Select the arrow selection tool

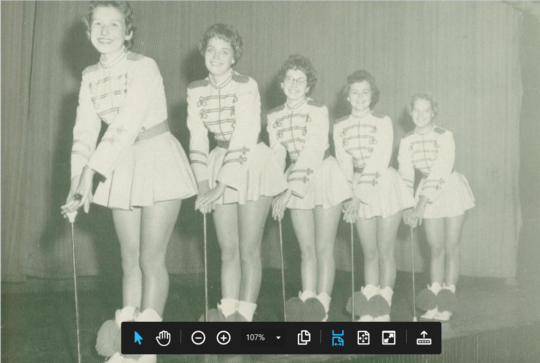(x=138, y=338)
